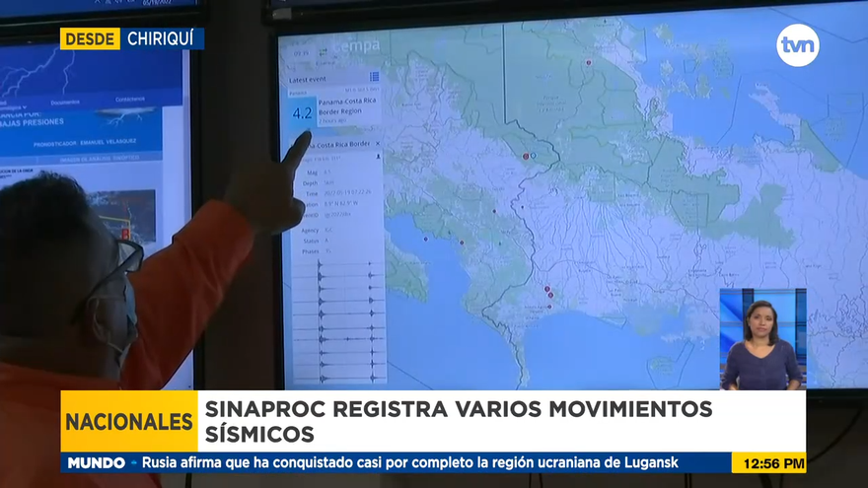Select the topmost marker in the southern Chiriquí cluster
Screen dimensions: 868x488
pyautogui.click(x=546, y=289)
